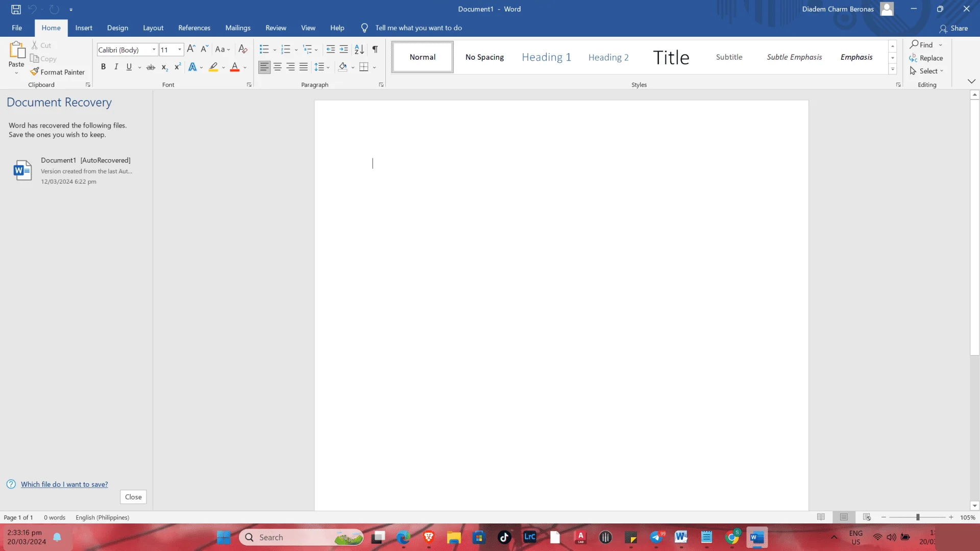The image size is (980, 551).
Task: Open TikTok from the taskbar
Action: (x=504, y=537)
